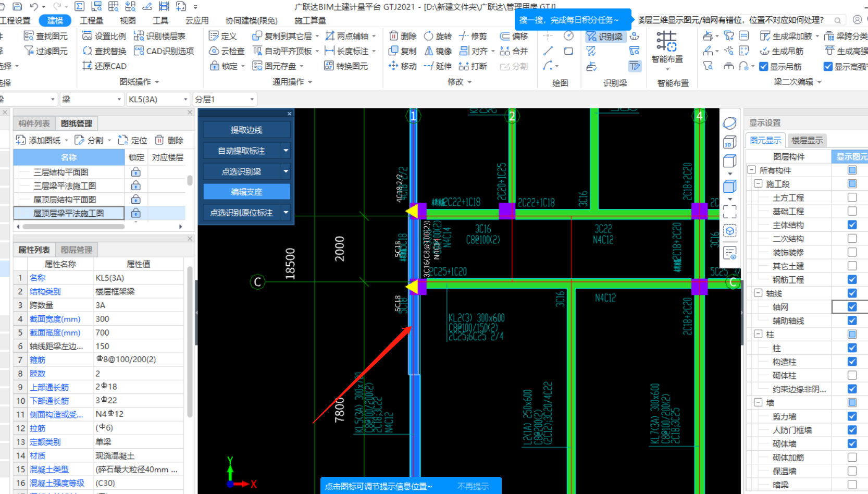Click the 删除 delete tool in the ribbon
This screenshot has width=868, height=494.
coord(403,36)
